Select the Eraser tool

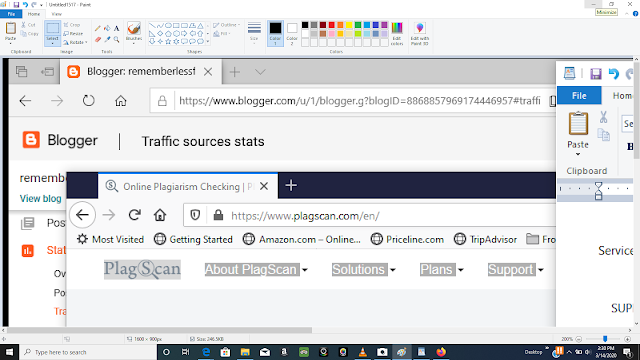98,39
